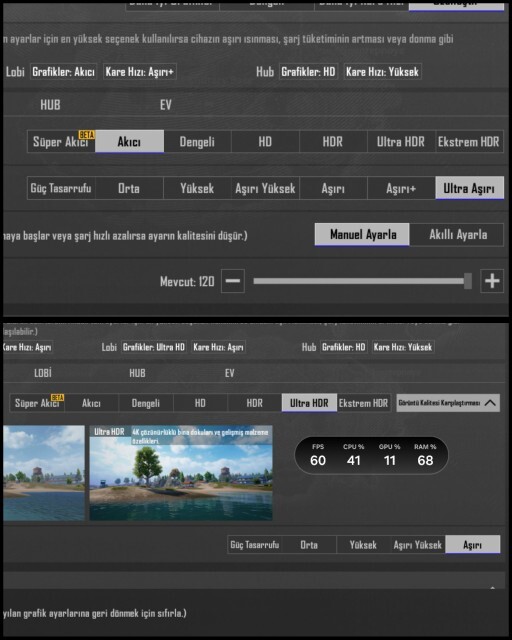
Task: Select Dengeli graphics in upper panel
Action: click(197, 142)
